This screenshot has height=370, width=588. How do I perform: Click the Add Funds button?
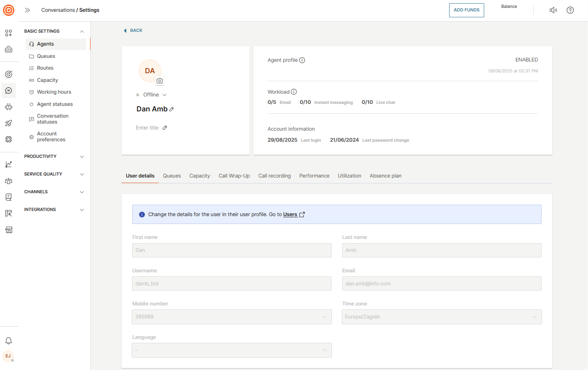pyautogui.click(x=466, y=10)
